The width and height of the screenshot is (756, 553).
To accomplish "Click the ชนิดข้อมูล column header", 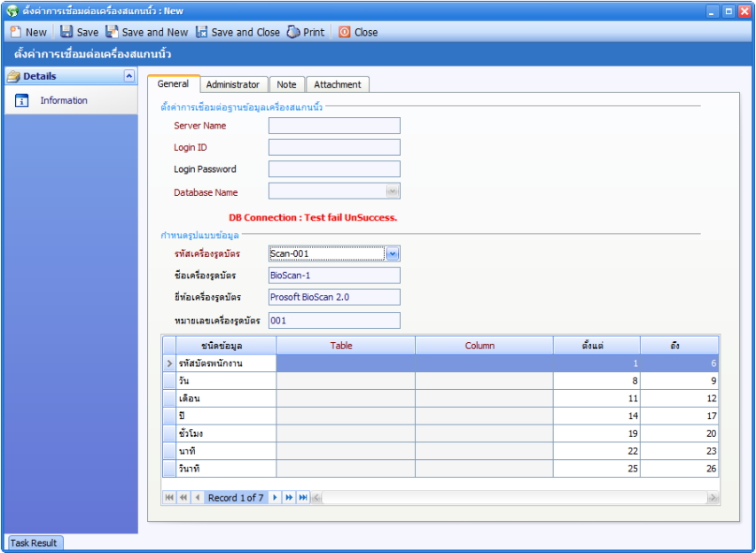I will pos(226,346).
